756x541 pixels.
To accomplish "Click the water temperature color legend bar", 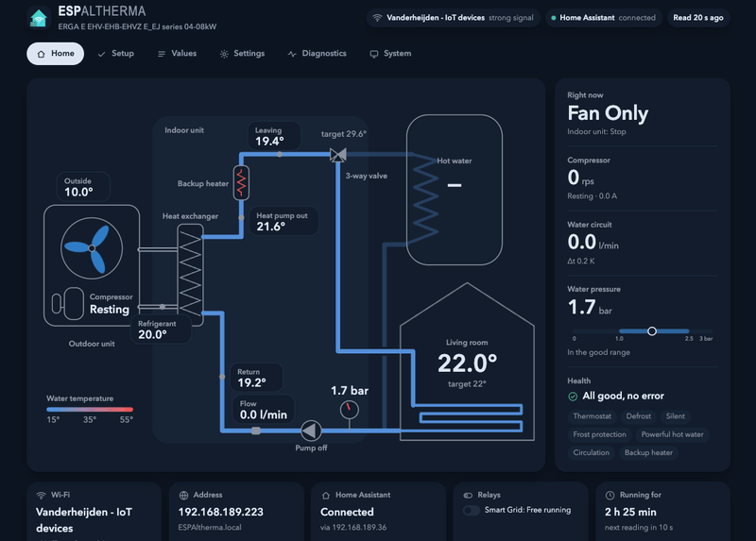I will (x=90, y=410).
